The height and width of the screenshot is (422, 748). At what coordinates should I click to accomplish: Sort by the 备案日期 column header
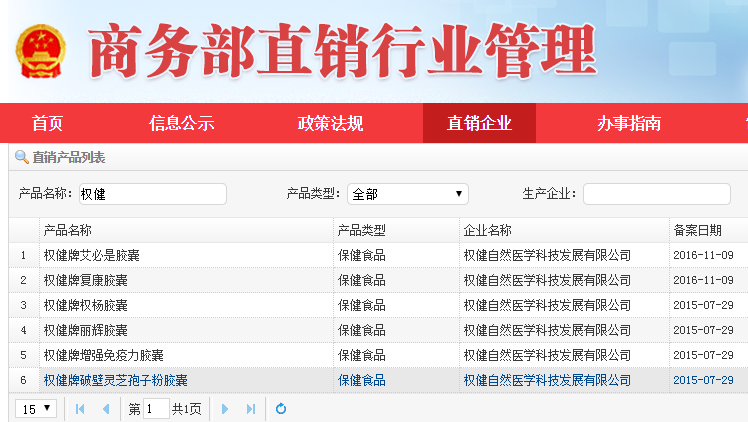[x=708, y=230]
